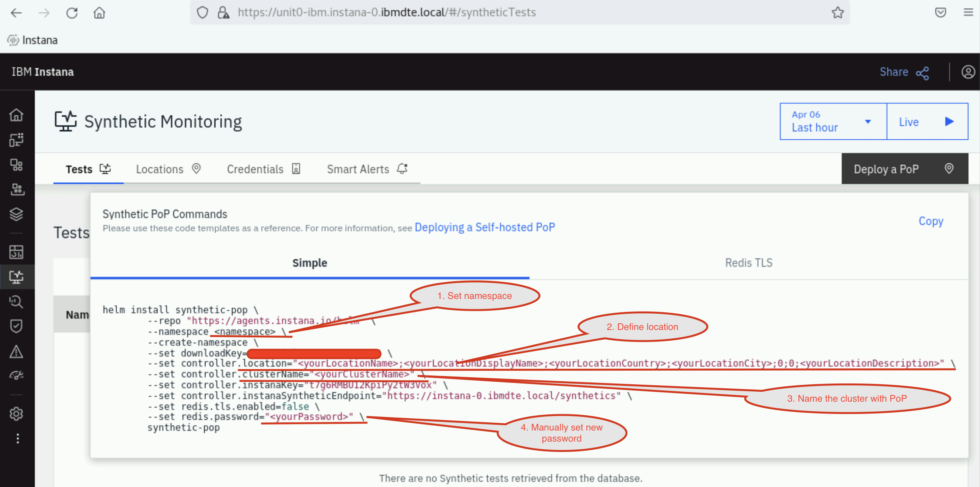This screenshot has height=487, width=980.
Task: Open the Custom Dashboards sidebar icon
Action: tap(16, 252)
